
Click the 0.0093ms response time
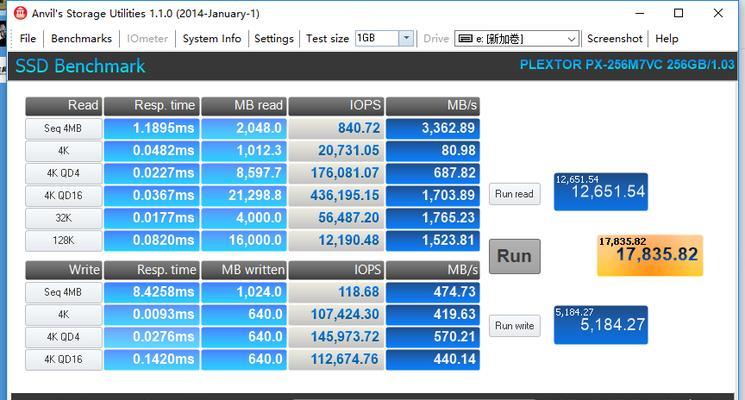coord(152,314)
